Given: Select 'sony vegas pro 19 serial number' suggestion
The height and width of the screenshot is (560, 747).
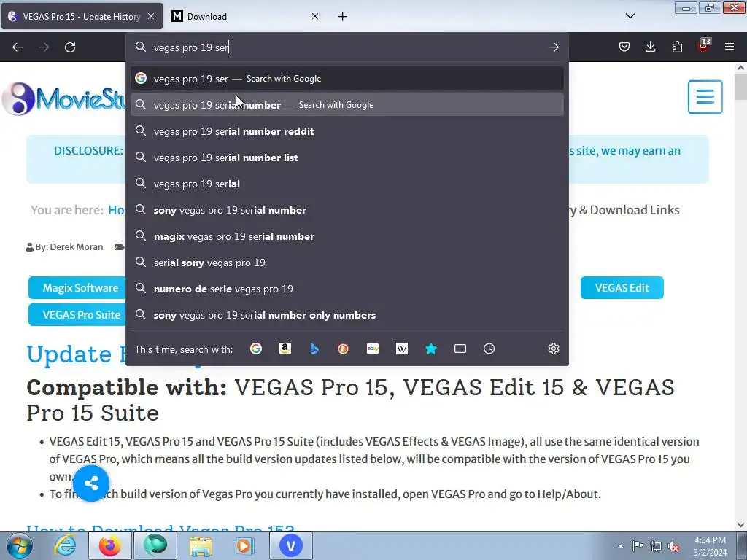Looking at the screenshot, I should [347, 210].
